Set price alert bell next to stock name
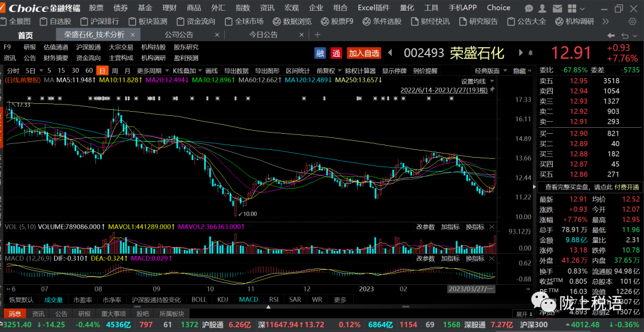Image resolution: width=644 pixels, height=332 pixels. coord(531,53)
